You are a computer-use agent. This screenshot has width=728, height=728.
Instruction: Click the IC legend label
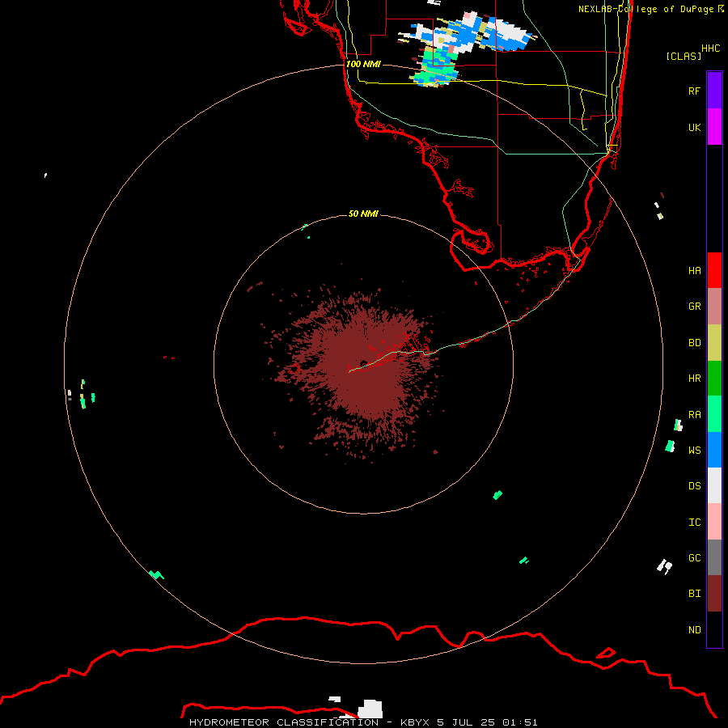(694, 522)
